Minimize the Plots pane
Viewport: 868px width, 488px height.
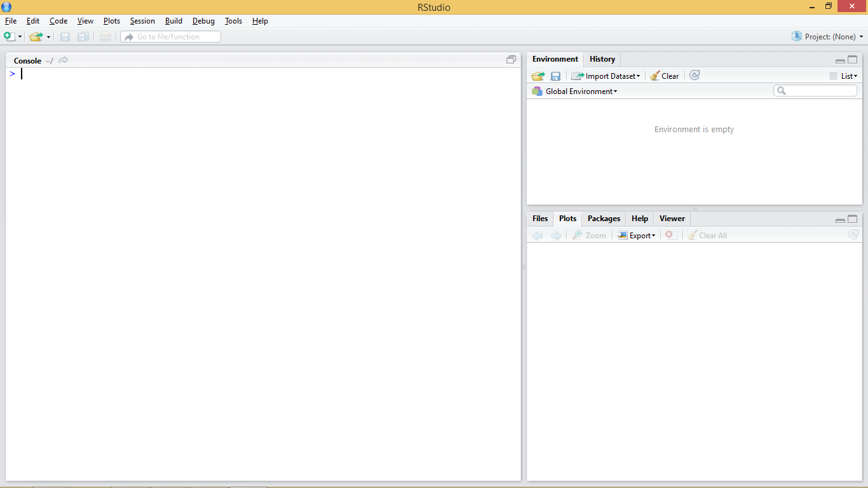[x=840, y=220]
